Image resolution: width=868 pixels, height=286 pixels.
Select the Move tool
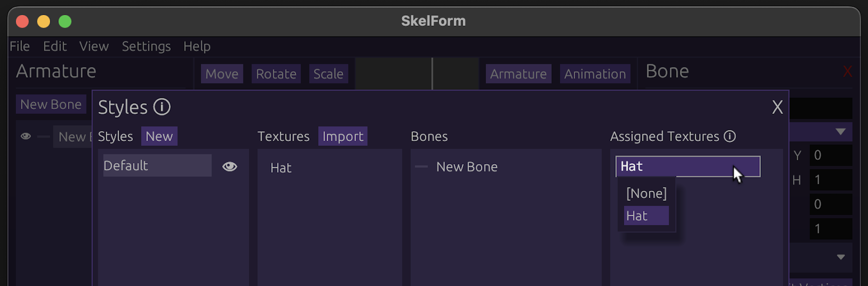click(x=222, y=74)
